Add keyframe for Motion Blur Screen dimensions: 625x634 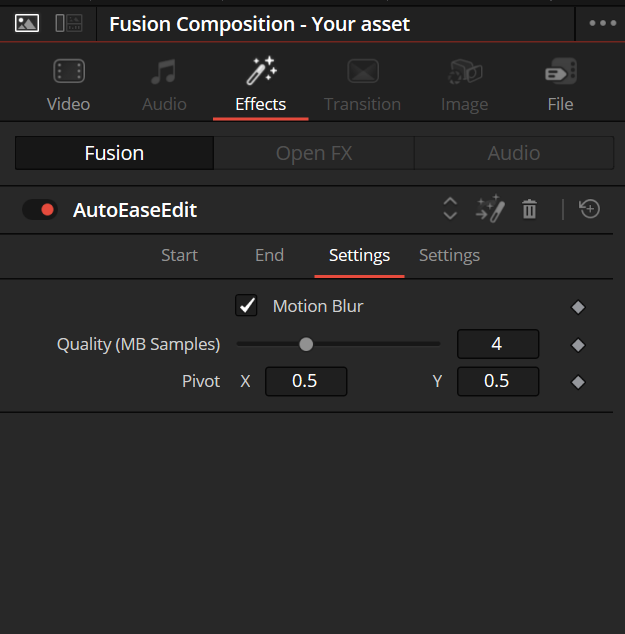[578, 307]
